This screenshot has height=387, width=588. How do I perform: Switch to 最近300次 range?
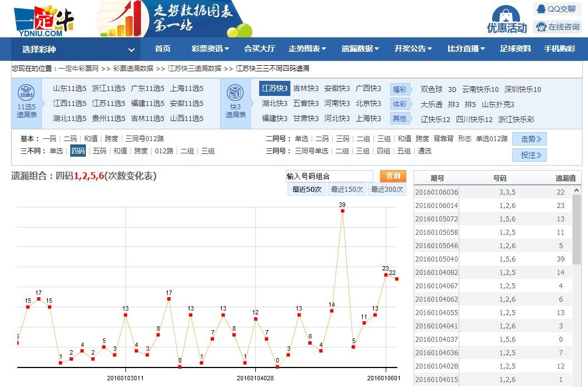387,190
